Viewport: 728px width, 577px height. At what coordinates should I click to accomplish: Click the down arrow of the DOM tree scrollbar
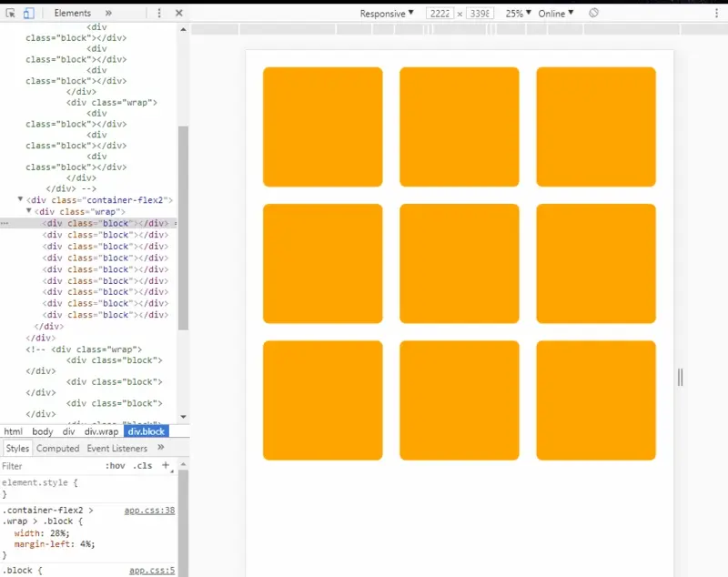click(x=184, y=417)
